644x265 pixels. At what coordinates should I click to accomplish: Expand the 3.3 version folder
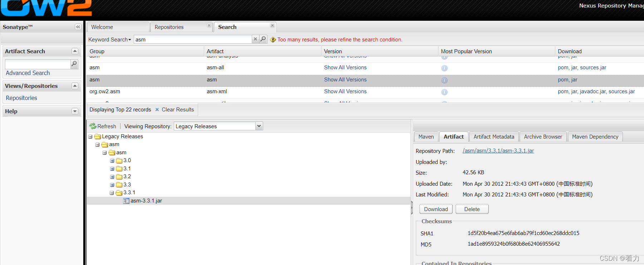pyautogui.click(x=112, y=185)
